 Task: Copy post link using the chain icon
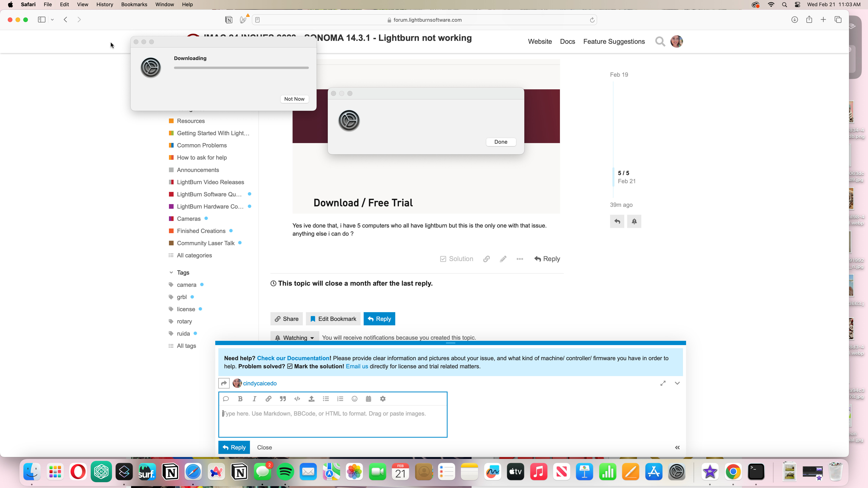pyautogui.click(x=486, y=259)
